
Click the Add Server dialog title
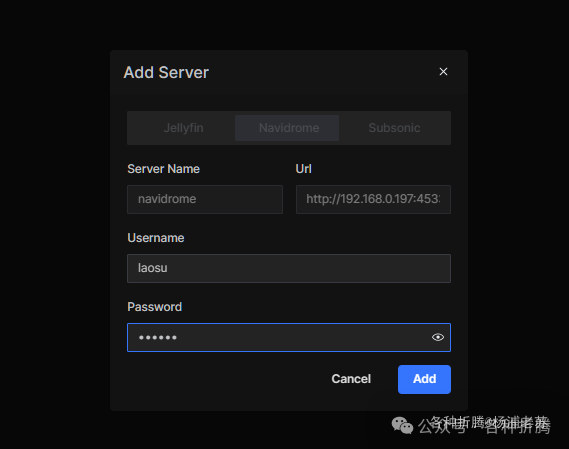point(166,72)
